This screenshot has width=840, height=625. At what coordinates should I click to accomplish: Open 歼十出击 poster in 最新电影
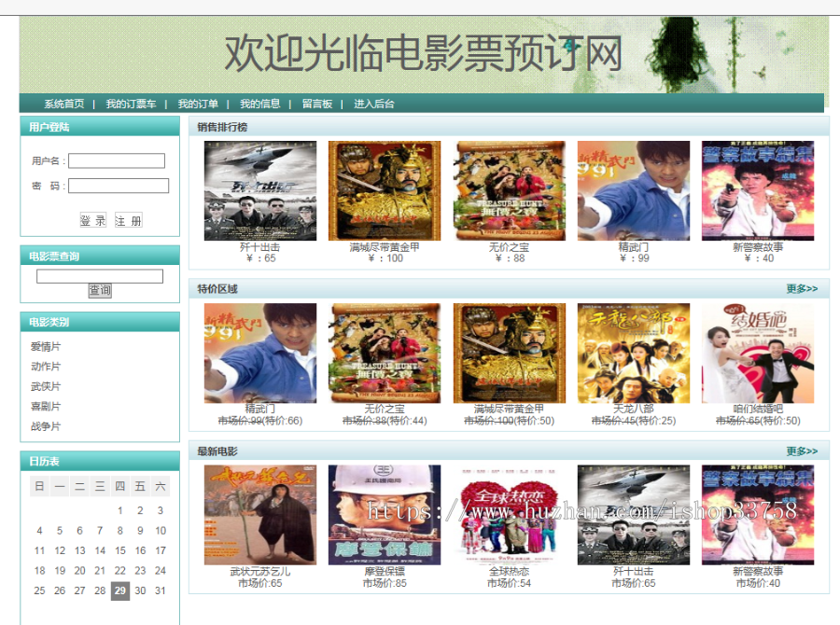634,515
